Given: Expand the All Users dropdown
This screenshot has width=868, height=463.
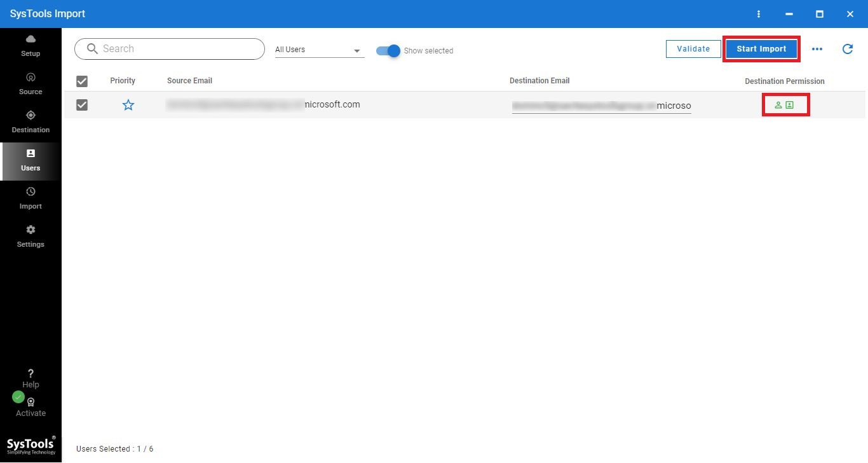Looking at the screenshot, I should pos(320,50).
